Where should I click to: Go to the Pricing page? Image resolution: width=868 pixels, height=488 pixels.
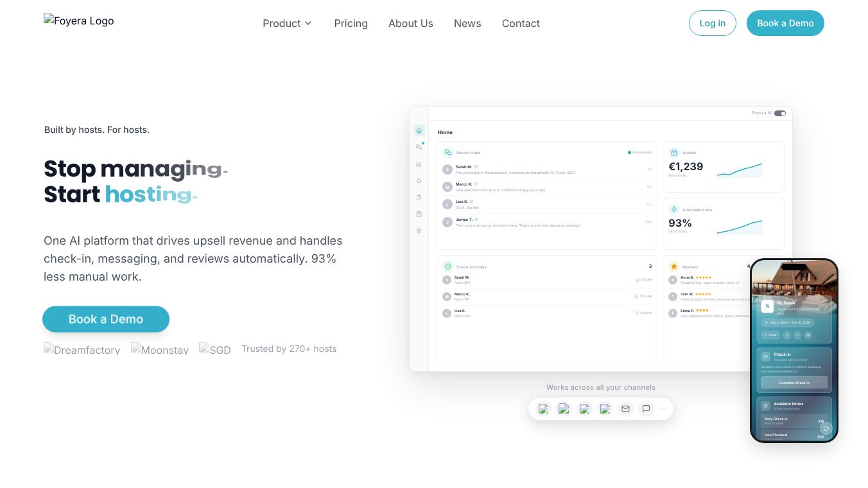[351, 23]
